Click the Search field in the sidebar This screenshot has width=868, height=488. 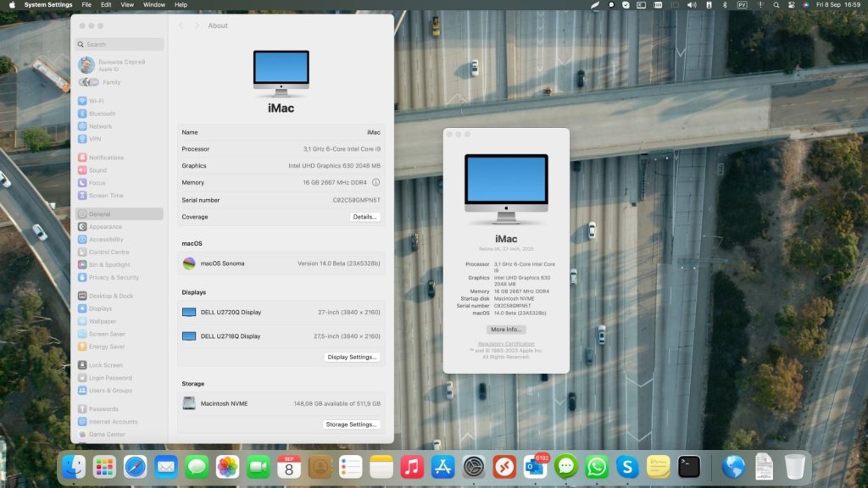coord(120,44)
